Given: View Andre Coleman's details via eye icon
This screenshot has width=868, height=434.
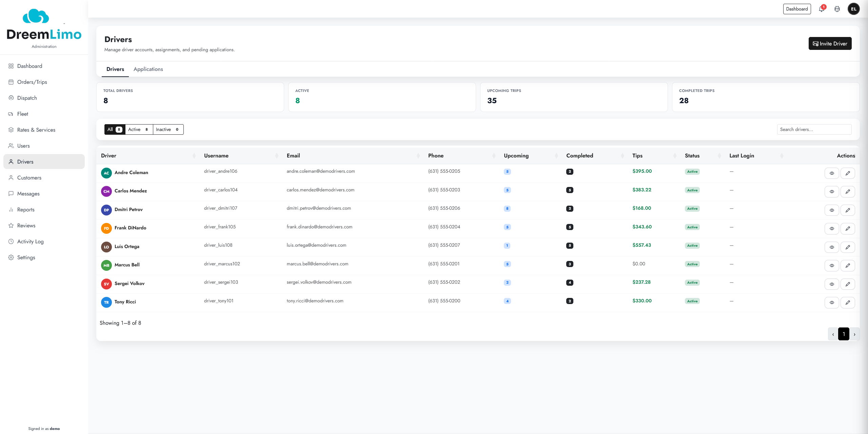Looking at the screenshot, I should [x=832, y=173].
